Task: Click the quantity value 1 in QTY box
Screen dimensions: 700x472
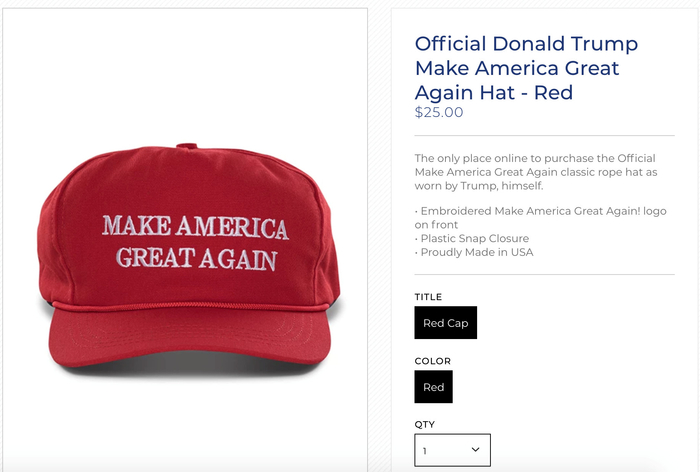Action: point(425,451)
